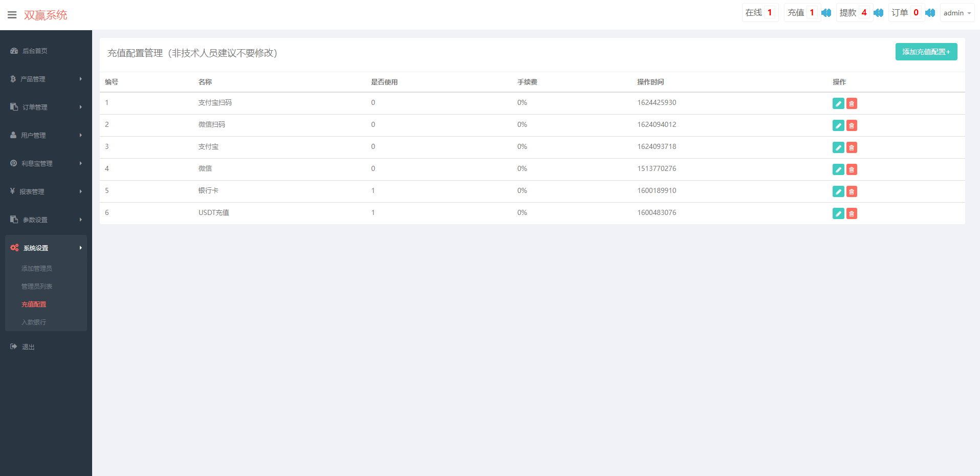Click edit pencil for 银行卡 row
This screenshot has width=980, height=476.
click(x=838, y=191)
